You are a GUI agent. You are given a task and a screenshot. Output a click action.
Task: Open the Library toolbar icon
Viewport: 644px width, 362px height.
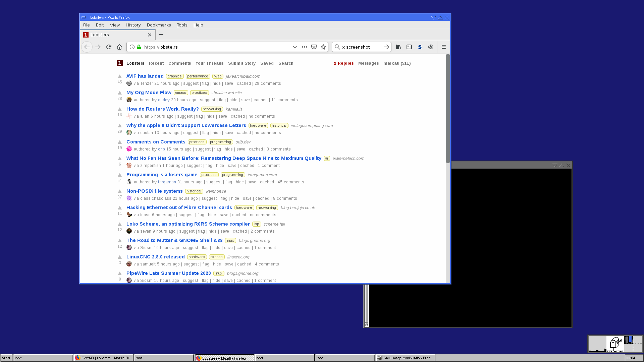pos(398,47)
